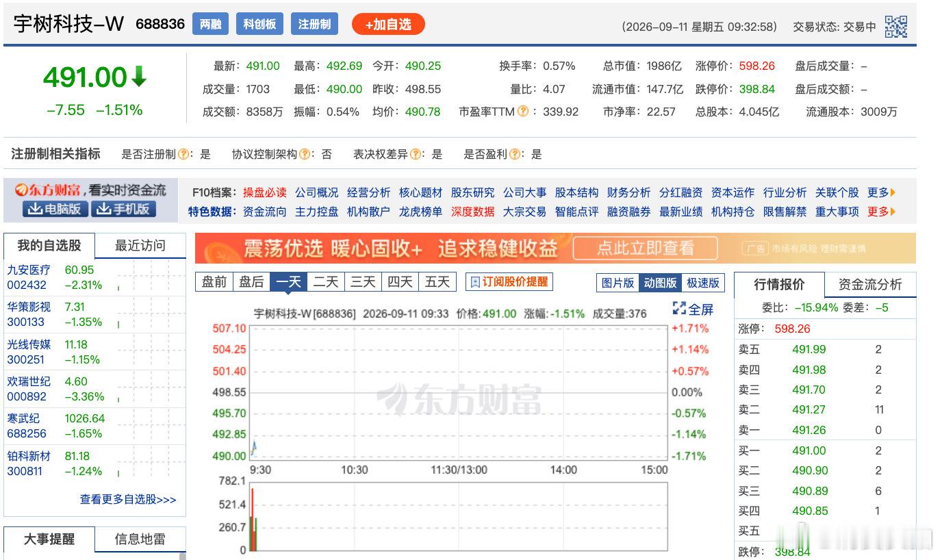Add stock via 加自选 button

[x=388, y=25]
